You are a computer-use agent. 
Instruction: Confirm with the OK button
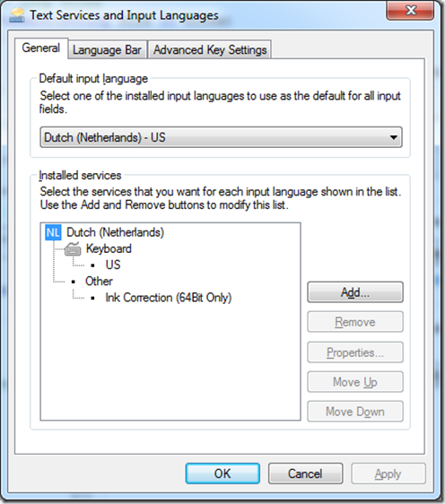[x=222, y=474]
